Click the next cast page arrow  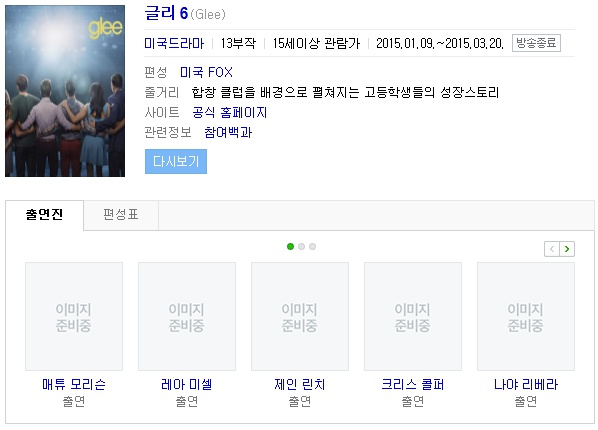click(x=567, y=249)
